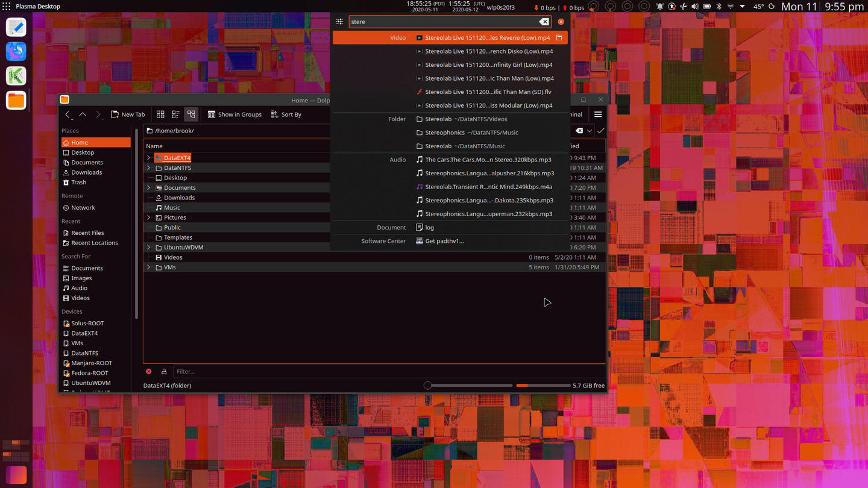Expand the DataEXT4 folder tree

coord(149,158)
